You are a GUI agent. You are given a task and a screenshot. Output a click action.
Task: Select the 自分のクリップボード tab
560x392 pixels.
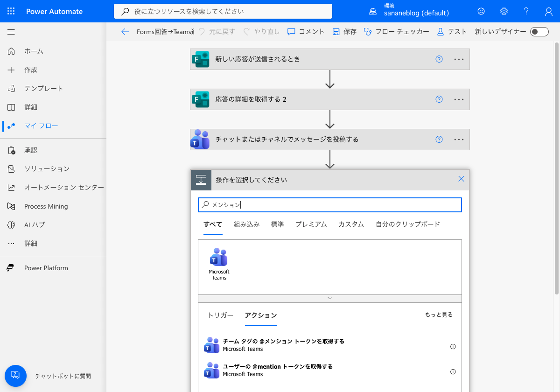408,224
